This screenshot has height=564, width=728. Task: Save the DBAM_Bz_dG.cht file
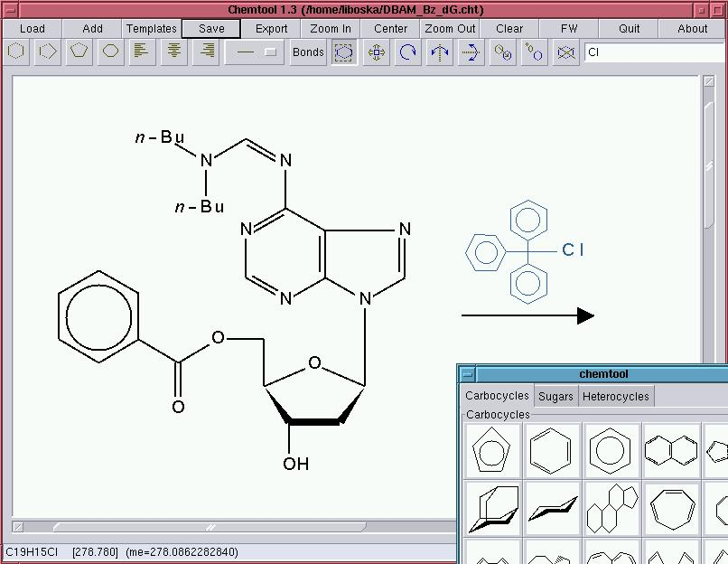point(210,28)
